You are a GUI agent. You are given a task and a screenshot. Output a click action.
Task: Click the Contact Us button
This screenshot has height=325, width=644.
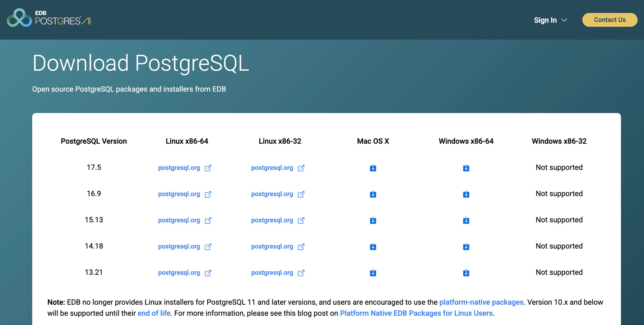[610, 20]
